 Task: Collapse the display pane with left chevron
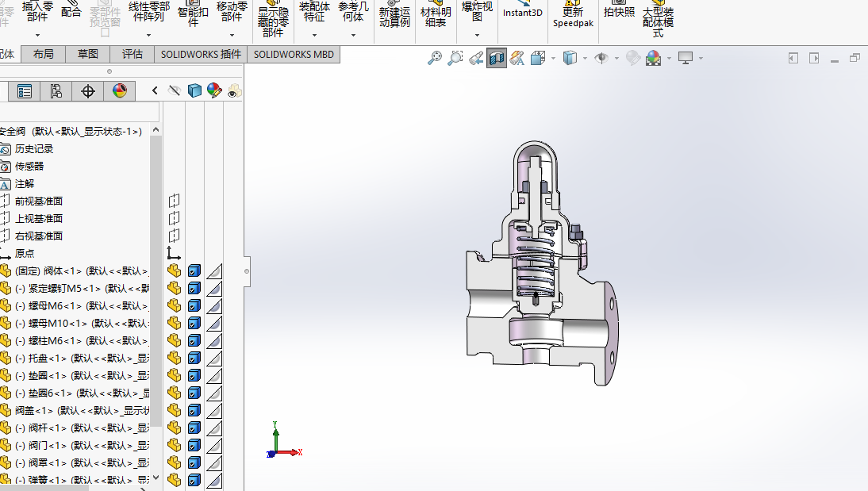pos(156,91)
